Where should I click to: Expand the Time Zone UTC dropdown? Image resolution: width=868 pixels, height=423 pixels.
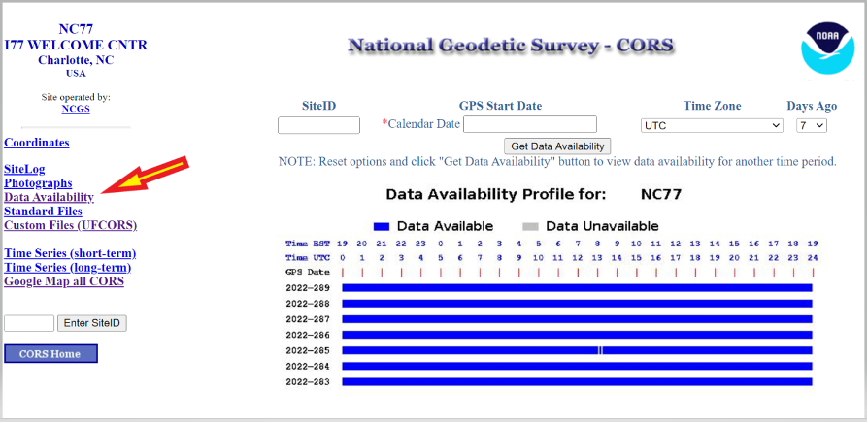point(711,125)
